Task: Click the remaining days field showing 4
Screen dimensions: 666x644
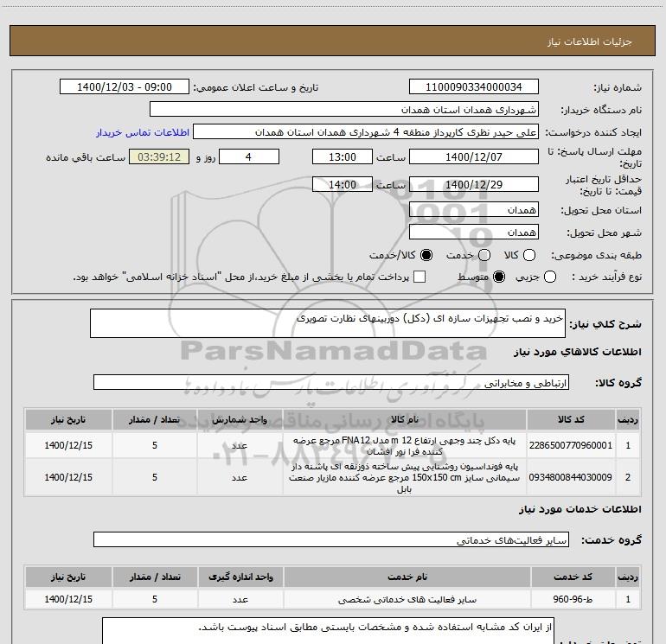Action: 249,157
